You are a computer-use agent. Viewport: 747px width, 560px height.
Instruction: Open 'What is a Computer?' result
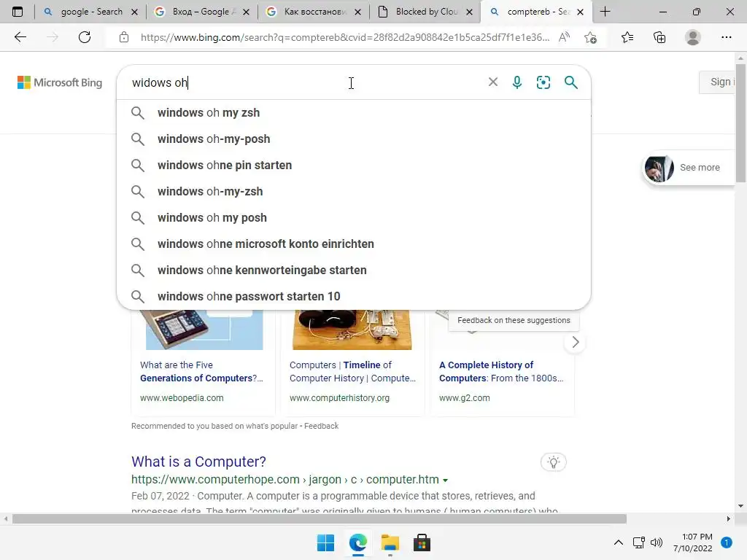point(198,462)
